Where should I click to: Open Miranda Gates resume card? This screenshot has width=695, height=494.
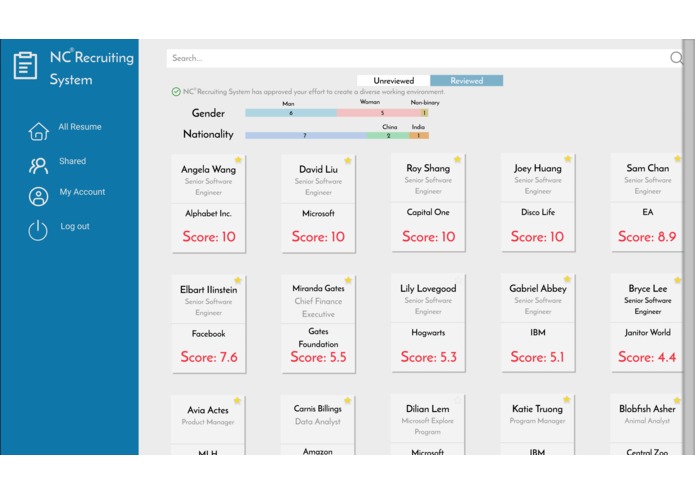[x=318, y=324]
